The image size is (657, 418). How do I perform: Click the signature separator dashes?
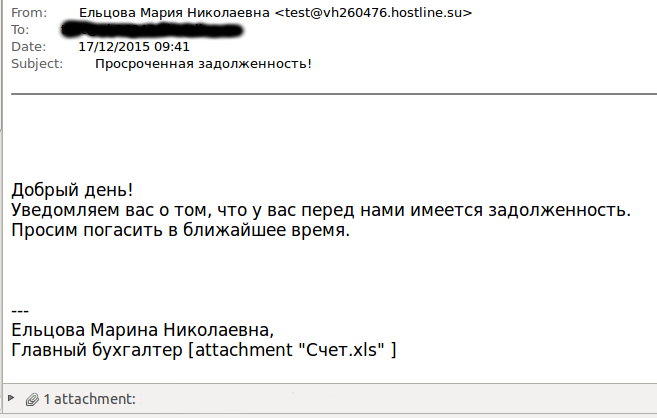(20, 311)
